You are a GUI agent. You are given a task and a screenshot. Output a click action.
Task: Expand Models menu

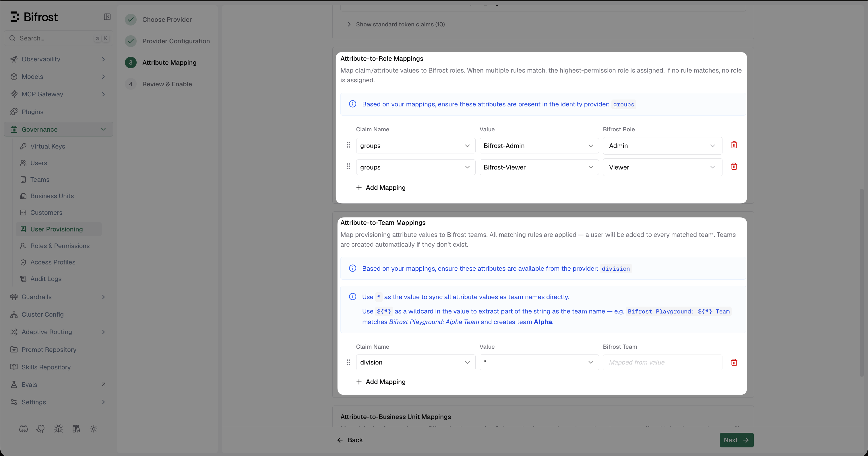coord(58,77)
